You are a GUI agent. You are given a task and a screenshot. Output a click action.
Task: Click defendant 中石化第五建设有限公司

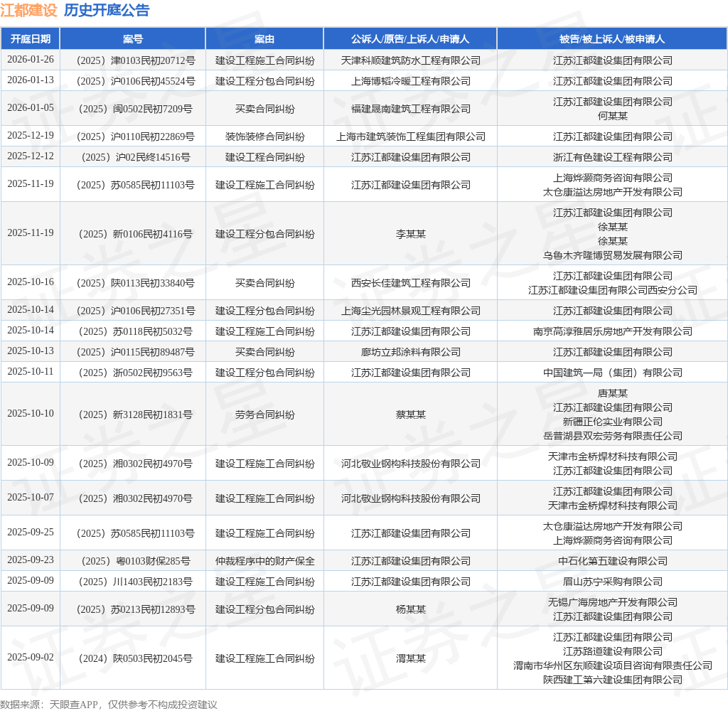point(612,561)
